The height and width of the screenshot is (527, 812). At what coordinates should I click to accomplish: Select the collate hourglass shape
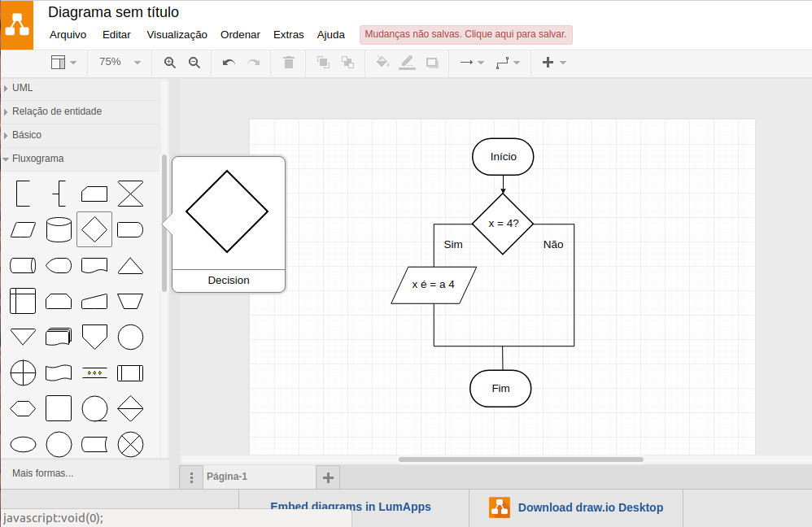[x=130, y=194]
